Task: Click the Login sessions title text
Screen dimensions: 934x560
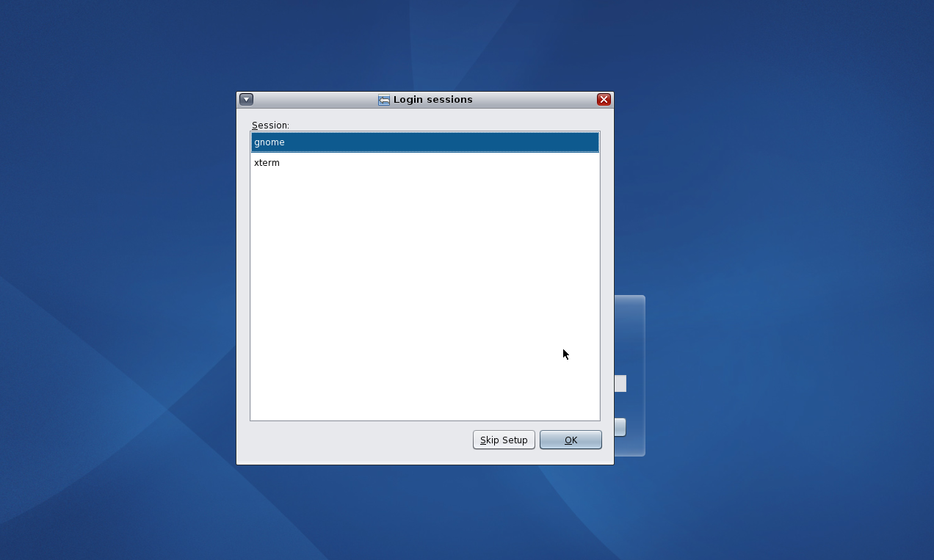Action: [x=432, y=99]
